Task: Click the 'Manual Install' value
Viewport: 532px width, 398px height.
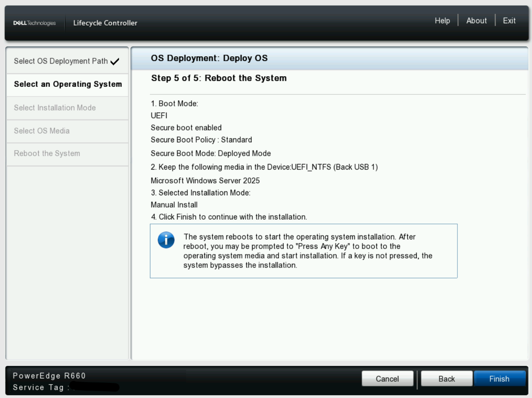Action: point(174,205)
